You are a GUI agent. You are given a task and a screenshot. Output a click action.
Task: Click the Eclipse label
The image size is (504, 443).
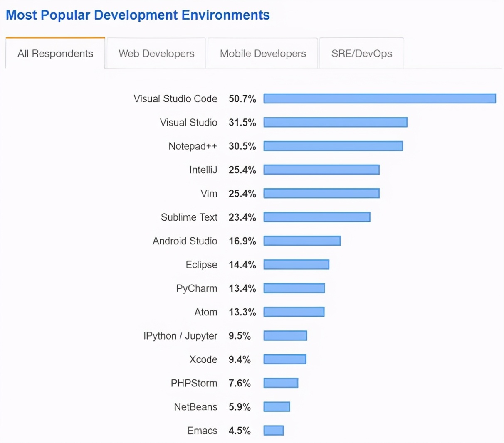click(202, 265)
